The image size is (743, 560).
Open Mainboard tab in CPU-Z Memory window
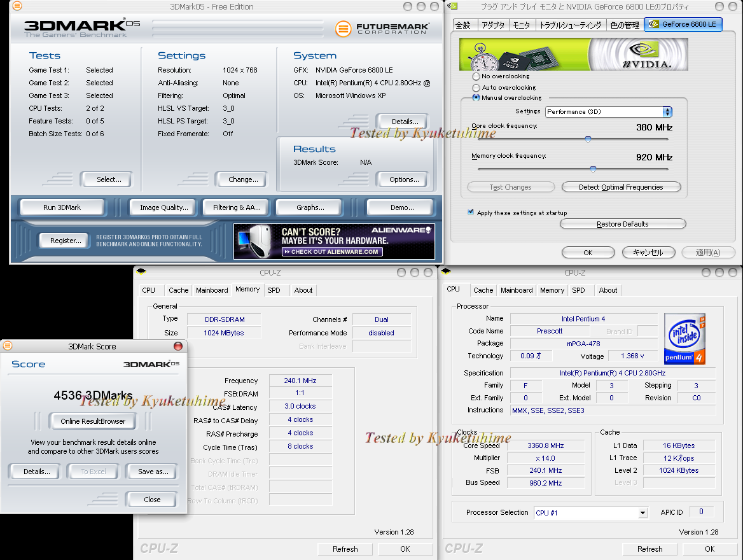tap(212, 290)
